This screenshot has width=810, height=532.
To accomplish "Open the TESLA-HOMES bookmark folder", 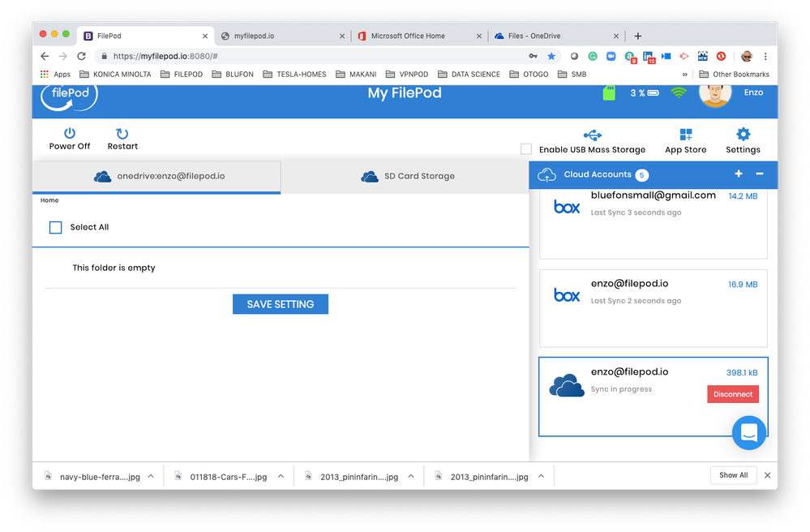I will (x=294, y=75).
